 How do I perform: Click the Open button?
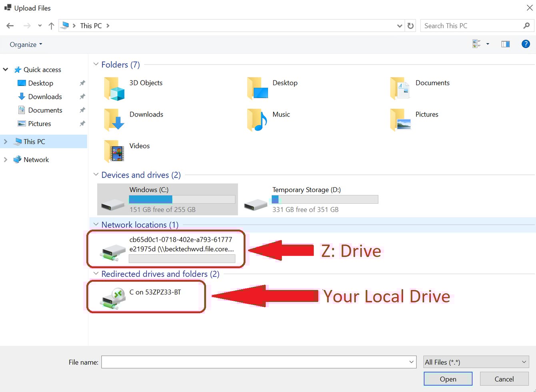pos(448,379)
